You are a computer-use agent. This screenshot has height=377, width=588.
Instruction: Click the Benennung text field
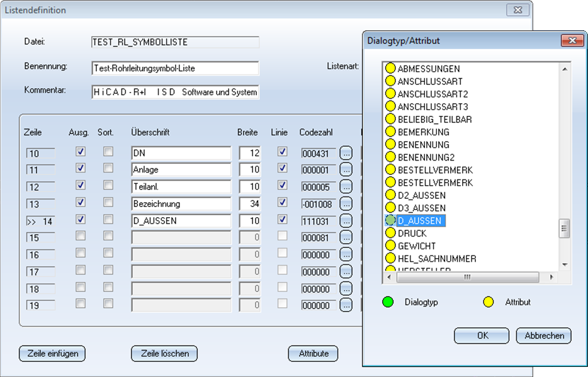pyautogui.click(x=175, y=68)
